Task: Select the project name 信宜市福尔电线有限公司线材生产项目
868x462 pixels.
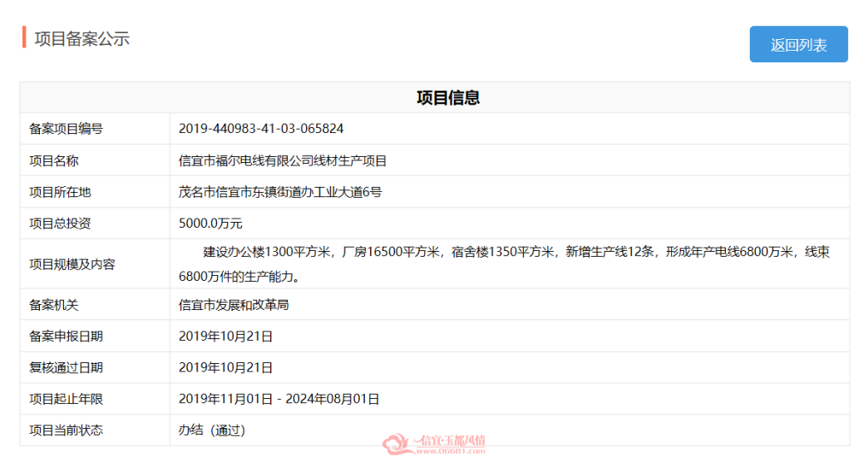Action: pos(283,161)
